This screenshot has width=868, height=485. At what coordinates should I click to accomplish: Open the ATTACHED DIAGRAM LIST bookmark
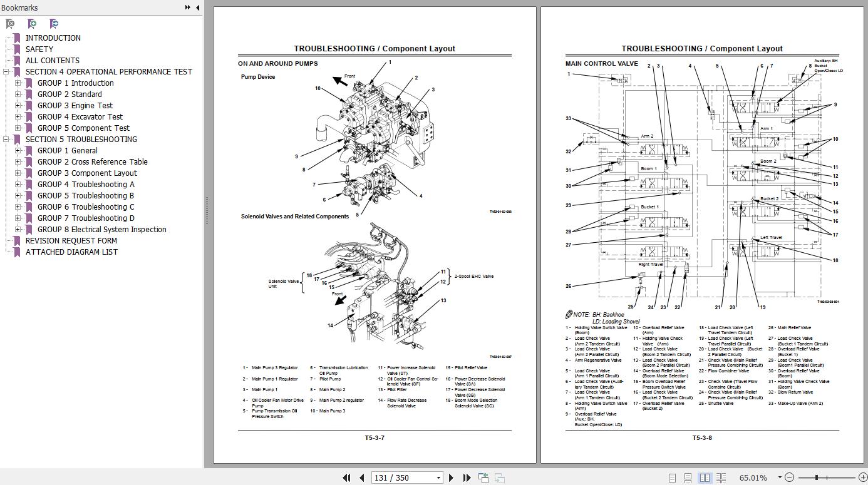click(x=71, y=252)
